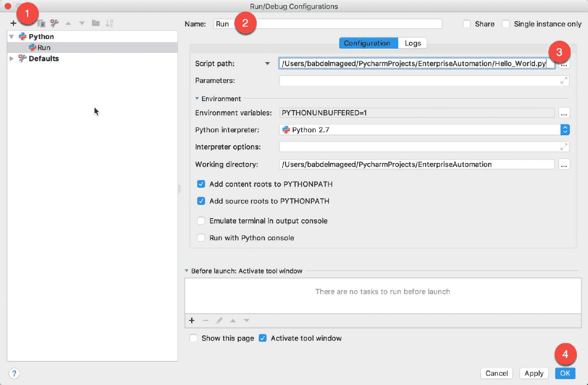This screenshot has width=588, height=385.
Task: Click the Interpreter options field
Action: click(424, 147)
